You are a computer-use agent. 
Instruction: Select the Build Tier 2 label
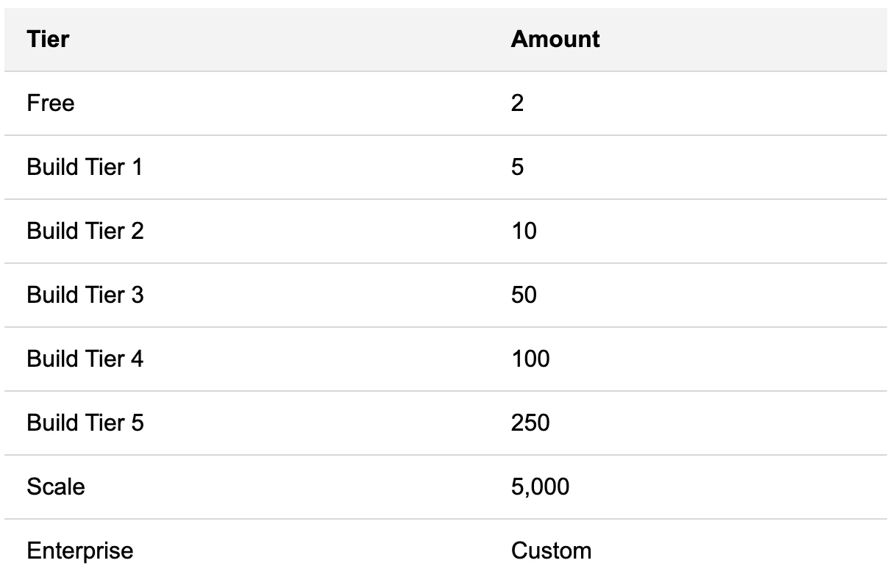pos(85,231)
